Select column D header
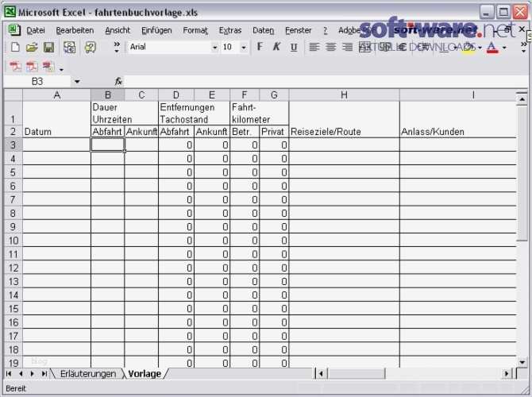The image size is (532, 397). coord(175,95)
